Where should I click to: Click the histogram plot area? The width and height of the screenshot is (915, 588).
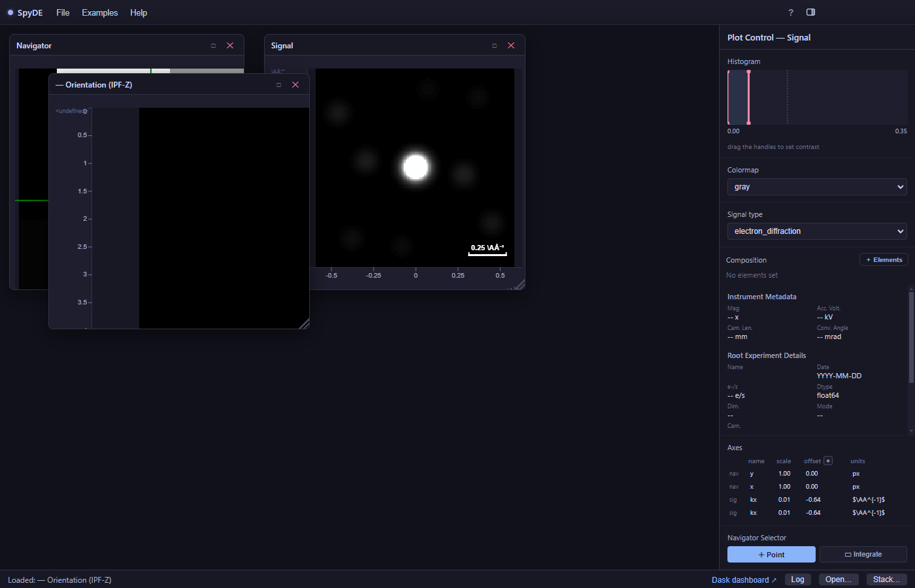(x=817, y=97)
